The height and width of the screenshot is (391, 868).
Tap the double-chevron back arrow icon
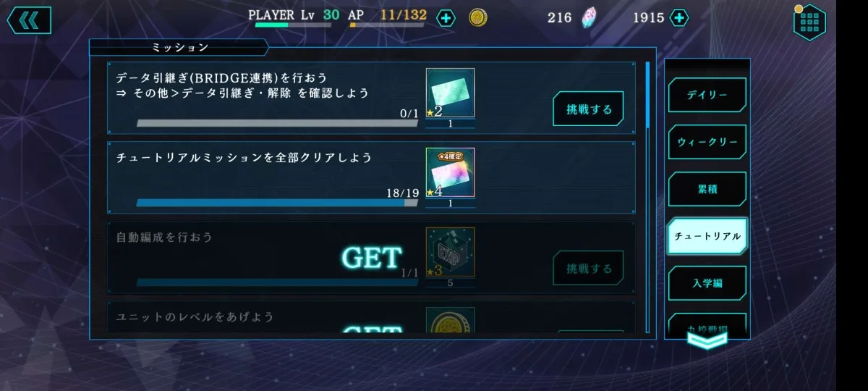tap(29, 20)
